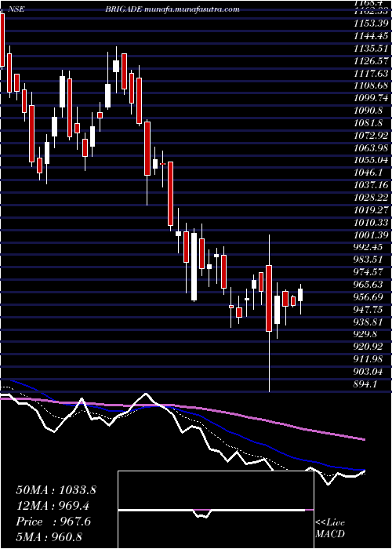
Task: Select the 894.1 price label
Action: [x=367, y=386]
